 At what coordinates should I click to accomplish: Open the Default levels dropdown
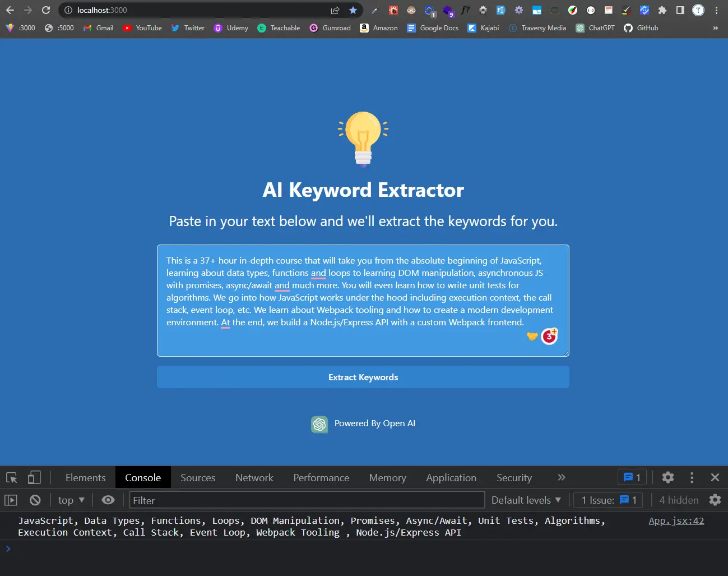526,500
